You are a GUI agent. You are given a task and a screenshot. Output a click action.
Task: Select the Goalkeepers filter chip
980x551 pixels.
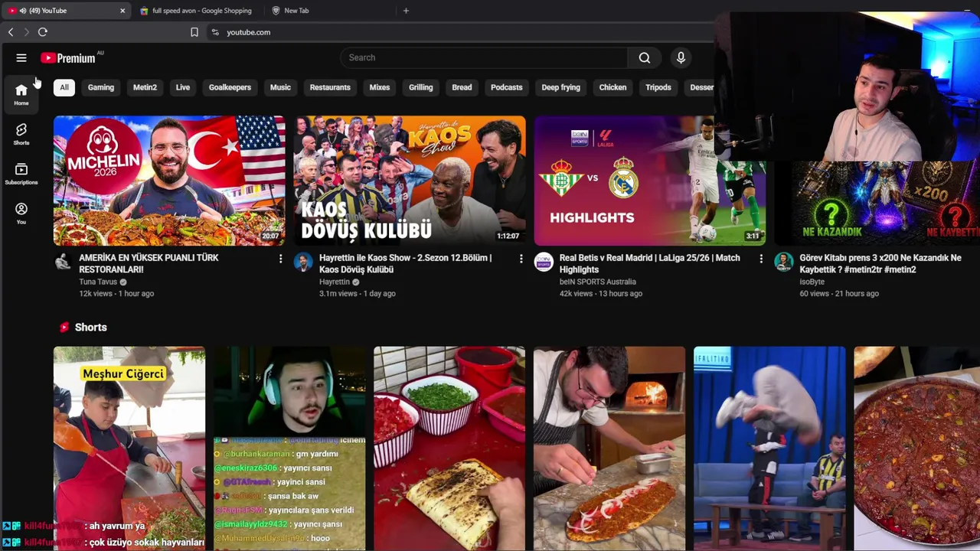coord(230,87)
